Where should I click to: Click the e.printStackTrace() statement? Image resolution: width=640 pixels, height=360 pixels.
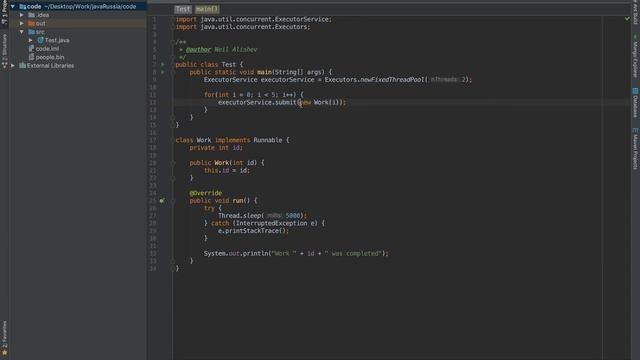point(253,231)
